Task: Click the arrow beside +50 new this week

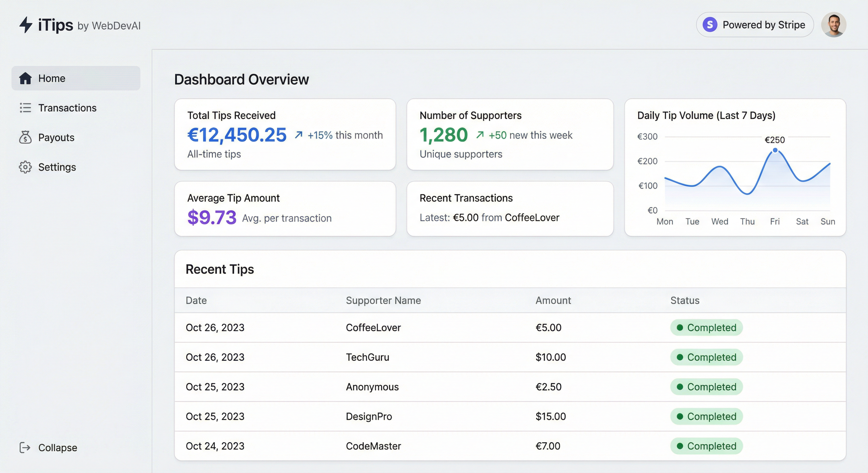Action: click(x=480, y=135)
